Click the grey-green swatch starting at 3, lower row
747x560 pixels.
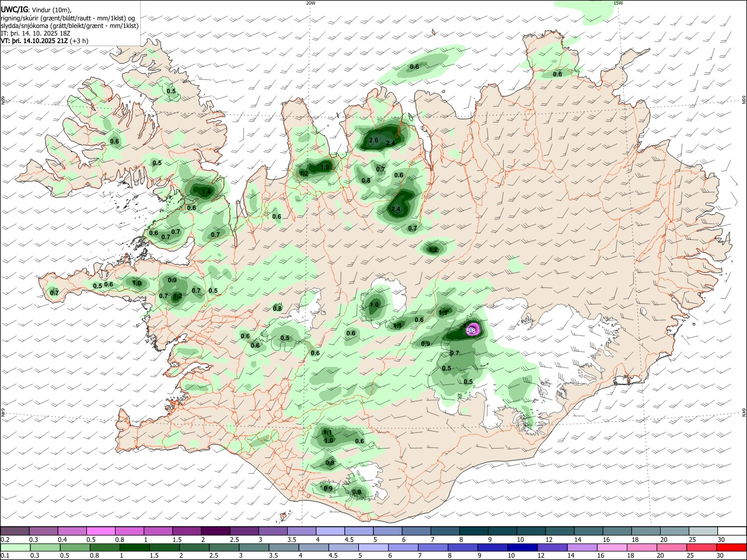point(254,547)
